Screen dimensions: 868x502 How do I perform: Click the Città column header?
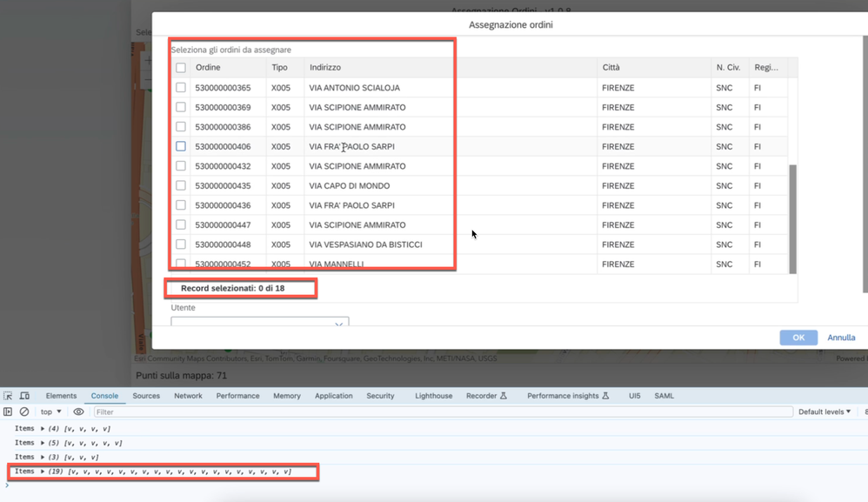654,68
